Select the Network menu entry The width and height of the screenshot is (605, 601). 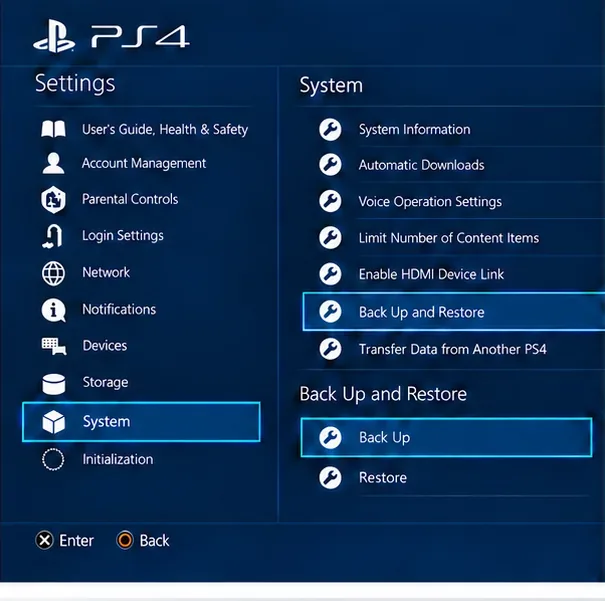(106, 272)
